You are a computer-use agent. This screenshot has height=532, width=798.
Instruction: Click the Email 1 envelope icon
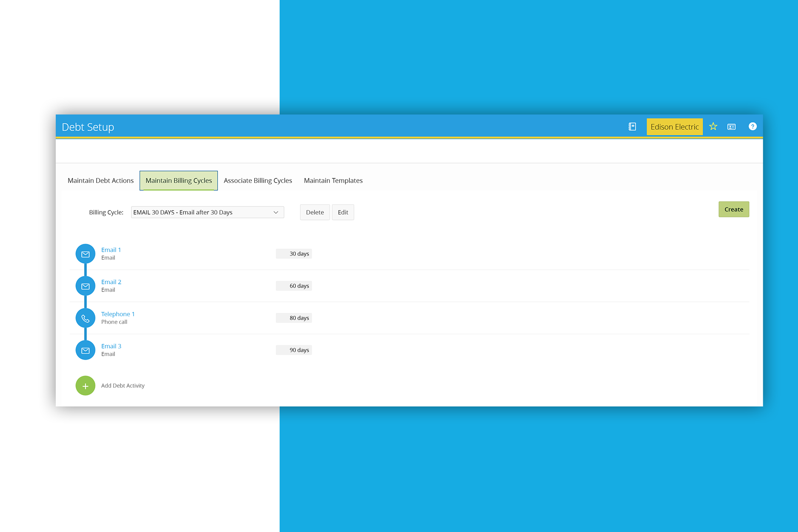pos(86,254)
